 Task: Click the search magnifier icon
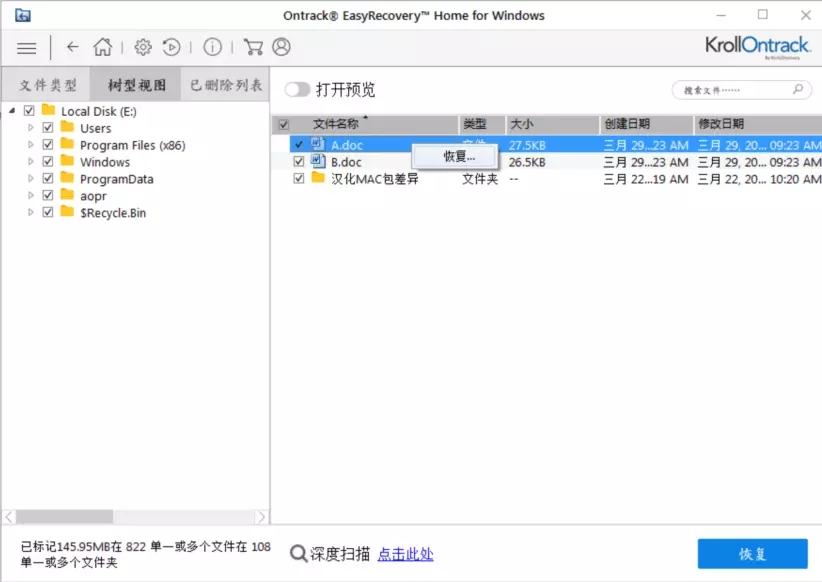(798, 89)
